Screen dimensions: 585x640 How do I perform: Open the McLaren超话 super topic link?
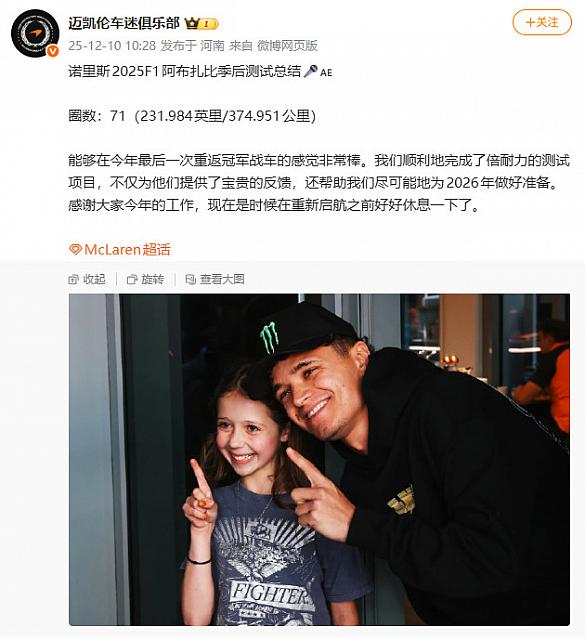pos(119,249)
